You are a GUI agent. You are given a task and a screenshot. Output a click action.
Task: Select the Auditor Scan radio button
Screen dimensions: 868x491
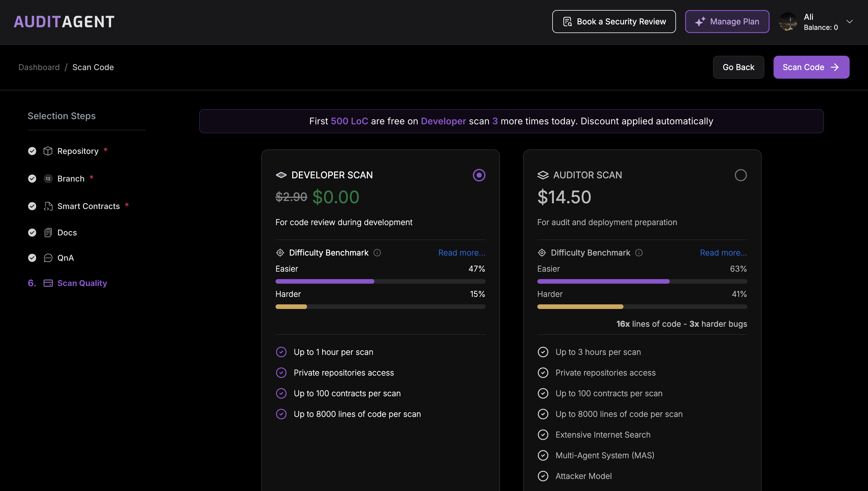click(x=741, y=175)
